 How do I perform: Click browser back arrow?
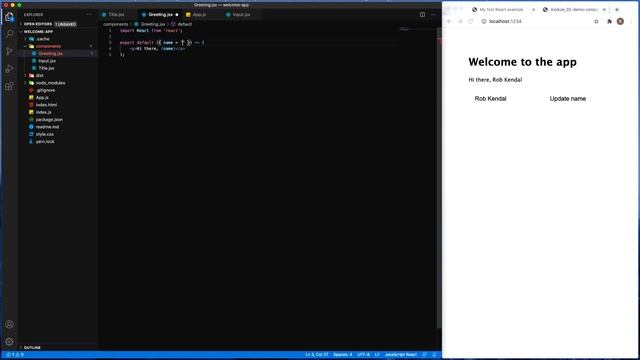tap(449, 21)
